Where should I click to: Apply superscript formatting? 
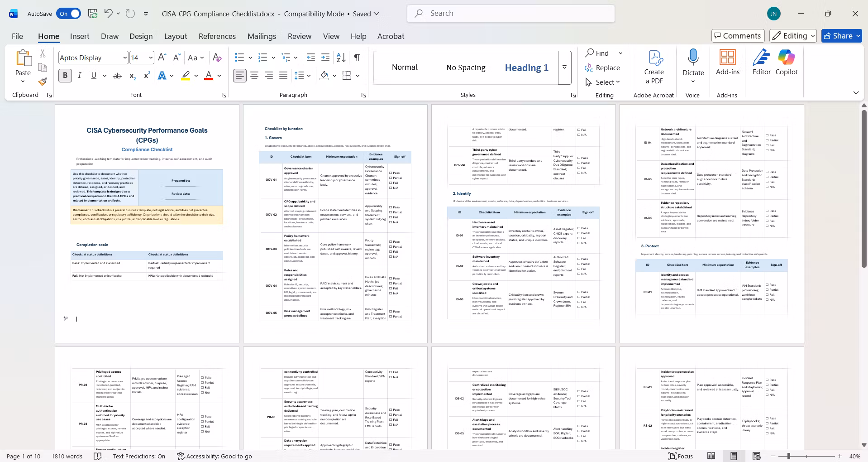coord(147,76)
